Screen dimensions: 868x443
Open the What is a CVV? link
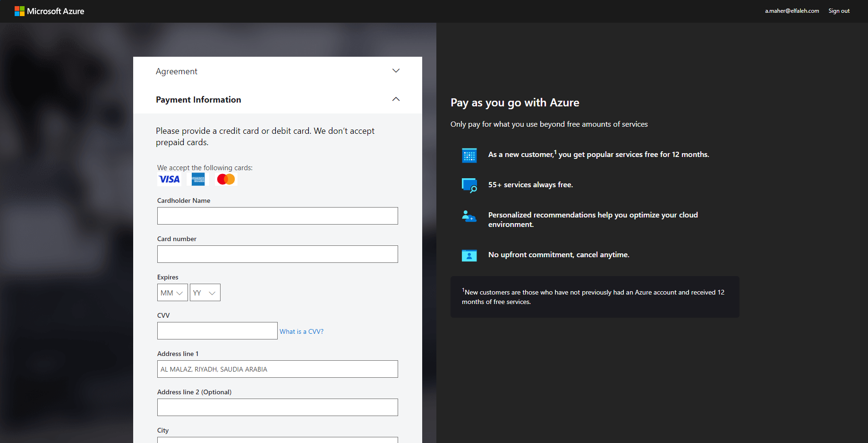tap(301, 331)
